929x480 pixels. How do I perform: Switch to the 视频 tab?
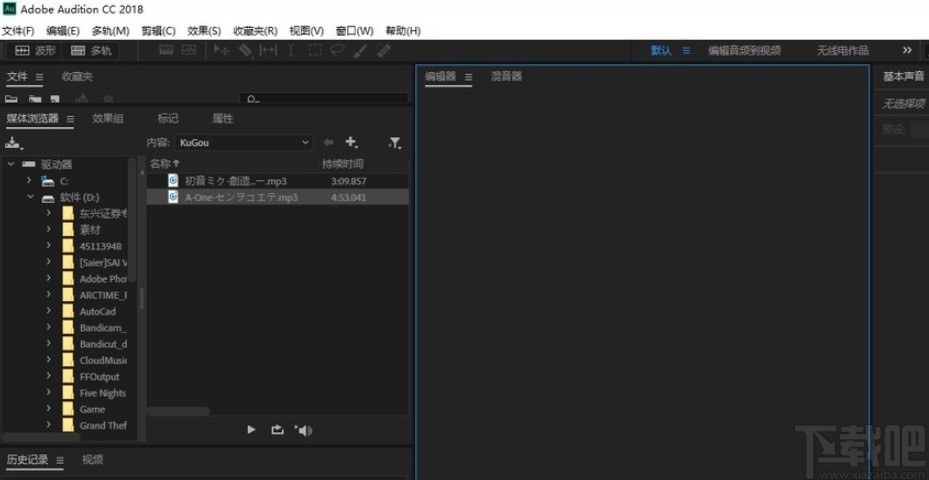pyautogui.click(x=92, y=459)
